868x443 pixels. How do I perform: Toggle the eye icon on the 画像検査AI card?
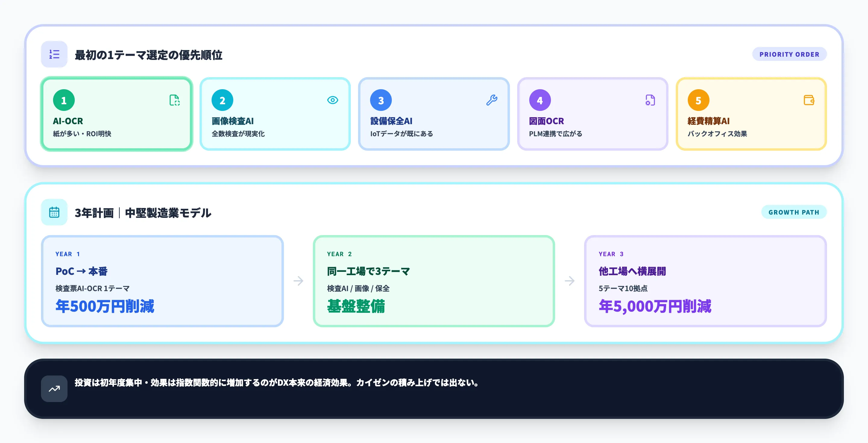coord(333,100)
